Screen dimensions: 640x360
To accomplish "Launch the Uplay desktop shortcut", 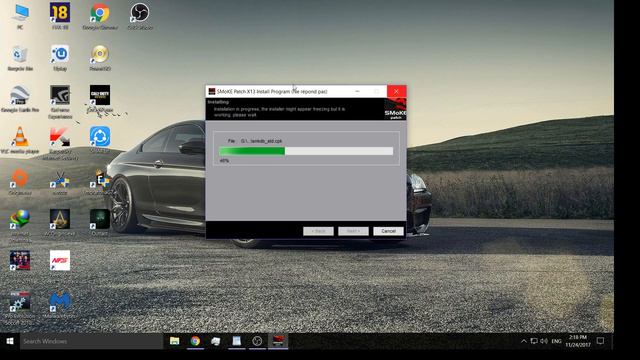I will tap(60, 58).
